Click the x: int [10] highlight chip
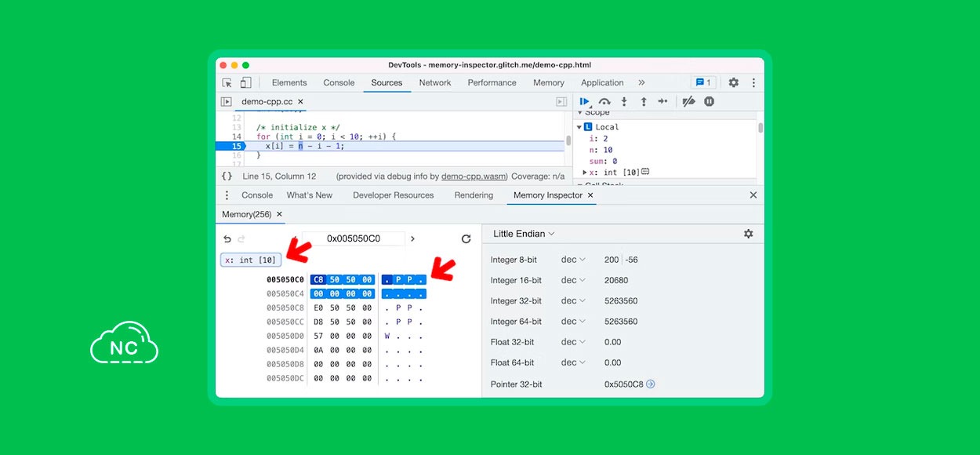 (251, 260)
